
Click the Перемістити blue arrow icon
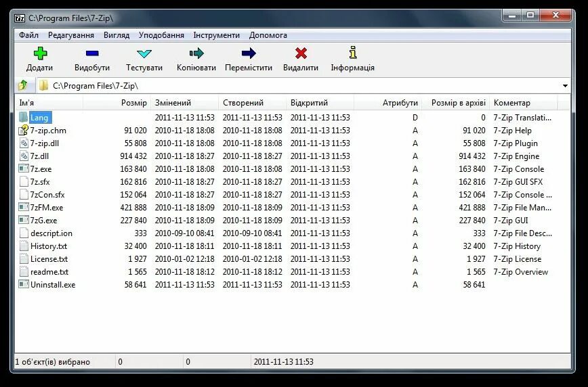[x=248, y=53]
